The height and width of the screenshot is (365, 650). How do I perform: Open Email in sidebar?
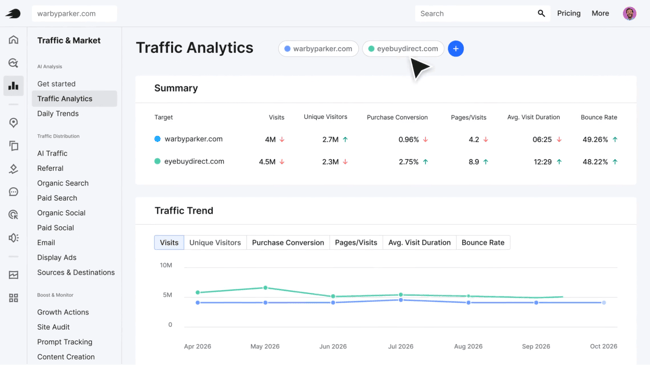[x=46, y=243]
